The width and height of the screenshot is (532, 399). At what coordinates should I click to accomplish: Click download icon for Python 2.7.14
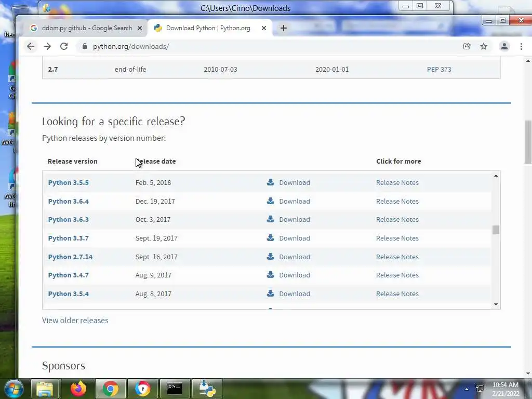270,257
